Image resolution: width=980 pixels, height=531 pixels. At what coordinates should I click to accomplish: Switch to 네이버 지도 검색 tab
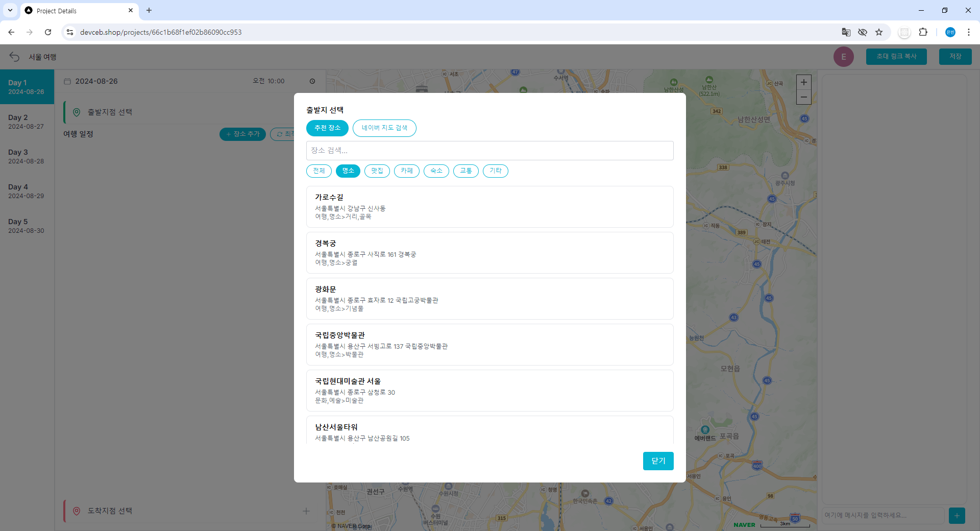pyautogui.click(x=384, y=128)
